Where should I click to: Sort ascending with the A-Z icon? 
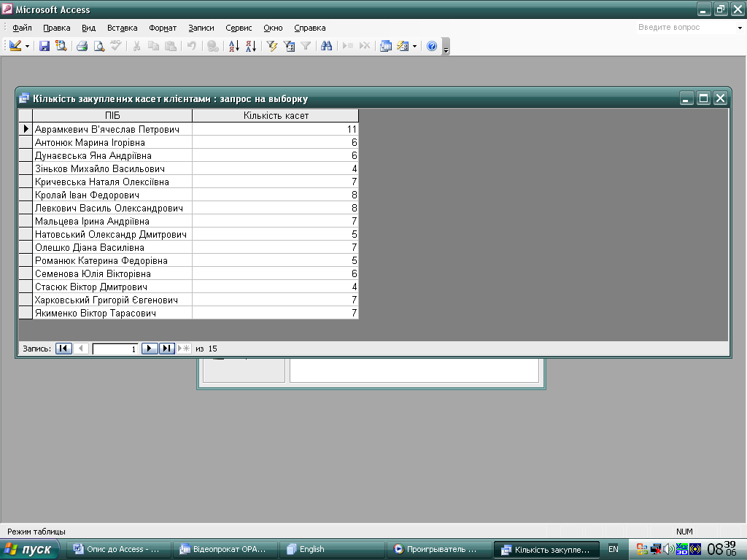(234, 46)
